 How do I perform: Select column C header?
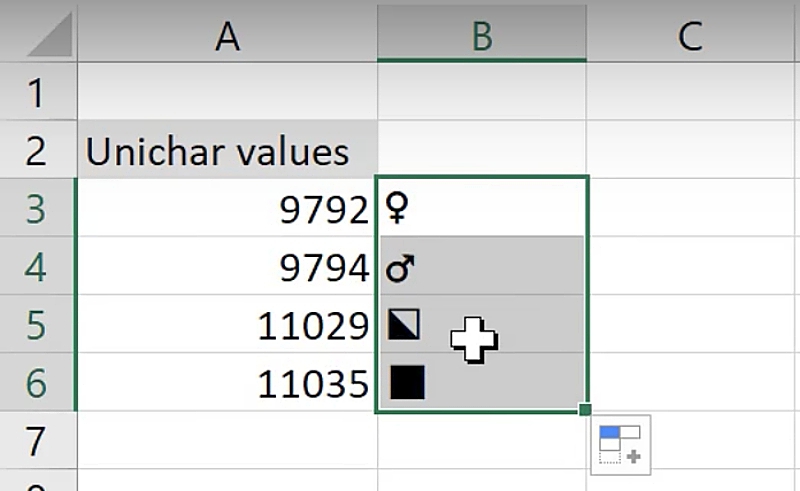pyautogui.click(x=689, y=36)
